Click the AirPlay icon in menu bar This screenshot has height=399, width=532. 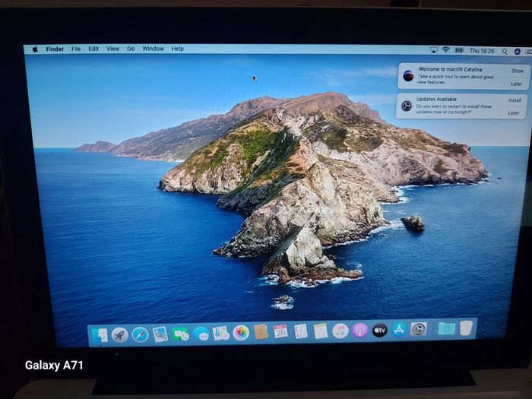(x=434, y=50)
